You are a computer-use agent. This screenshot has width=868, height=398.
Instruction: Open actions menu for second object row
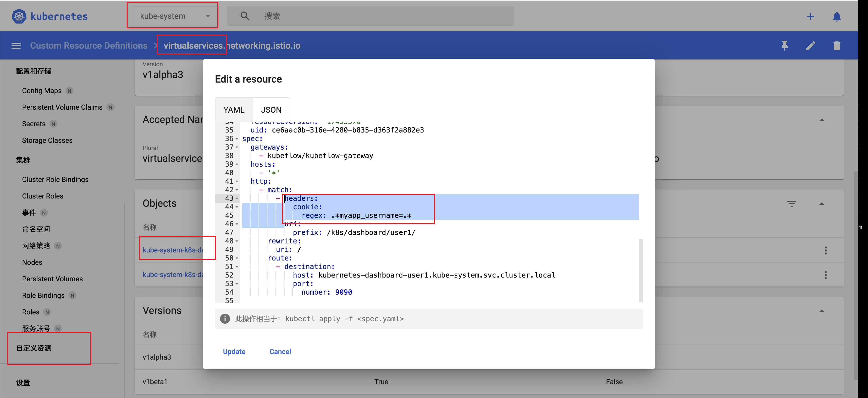point(826,275)
